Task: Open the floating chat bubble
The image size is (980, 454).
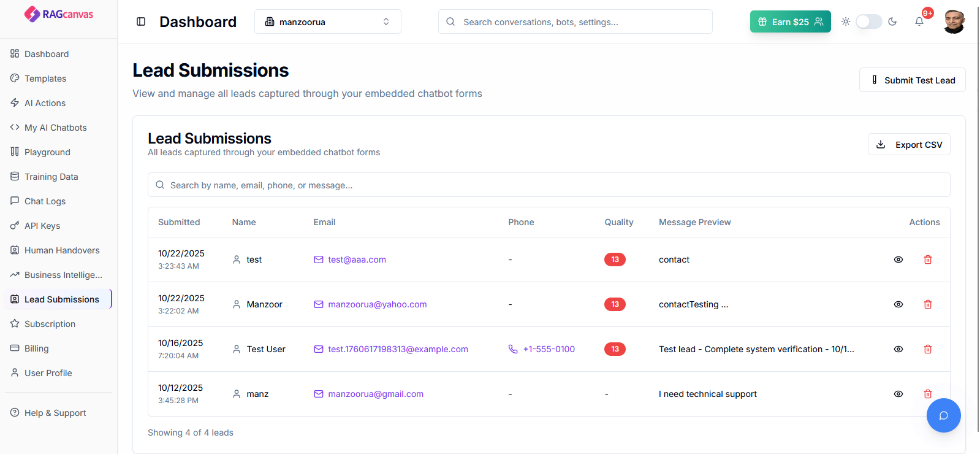Action: coord(943,415)
